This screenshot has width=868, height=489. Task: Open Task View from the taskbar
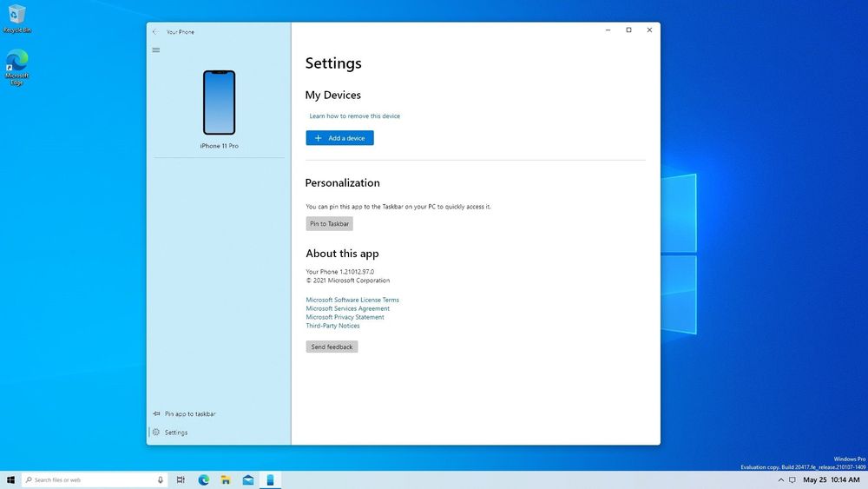click(181, 480)
